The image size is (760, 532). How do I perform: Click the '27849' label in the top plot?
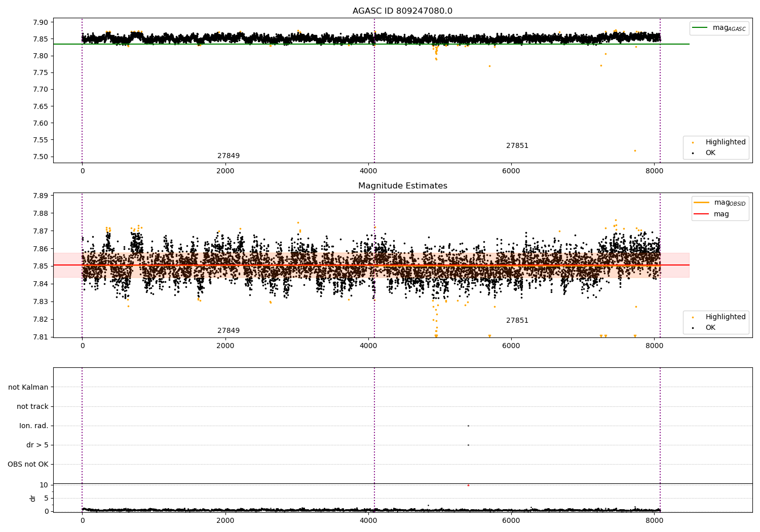[x=229, y=156]
